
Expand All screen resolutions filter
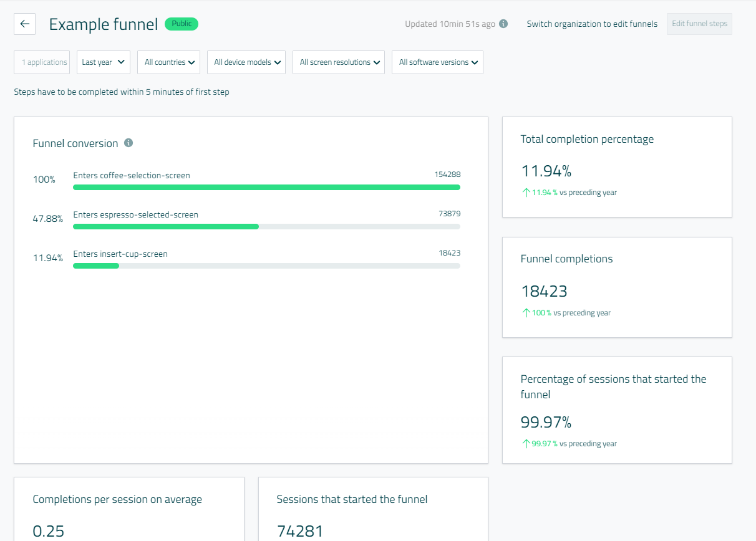tap(338, 62)
